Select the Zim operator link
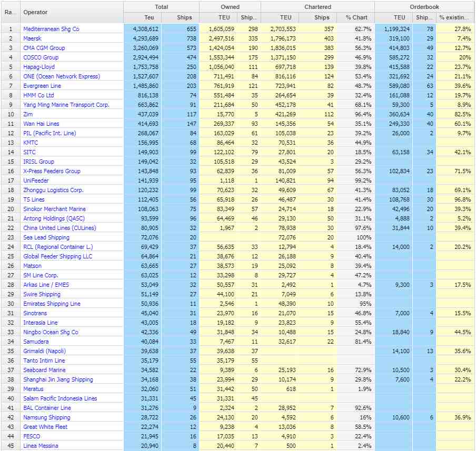 [x=28, y=114]
